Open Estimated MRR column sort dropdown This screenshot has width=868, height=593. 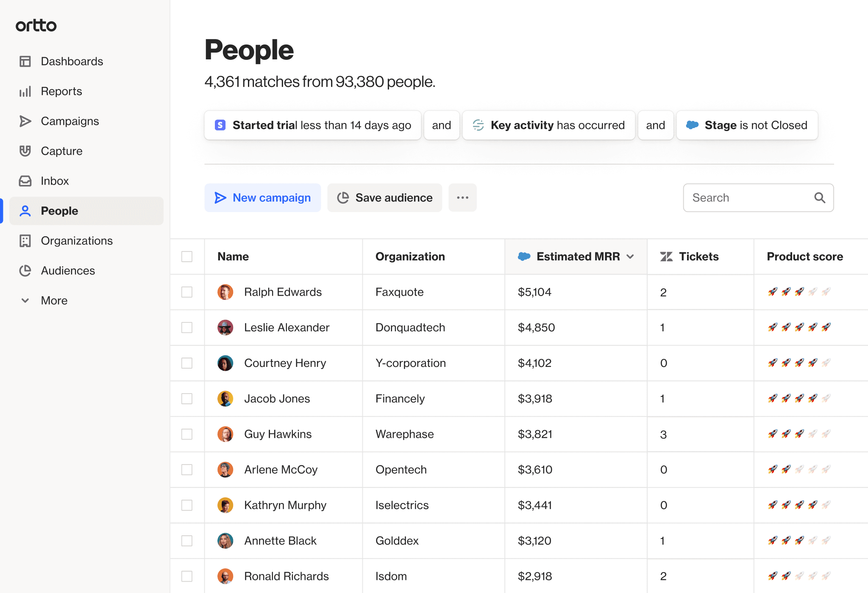630,257
